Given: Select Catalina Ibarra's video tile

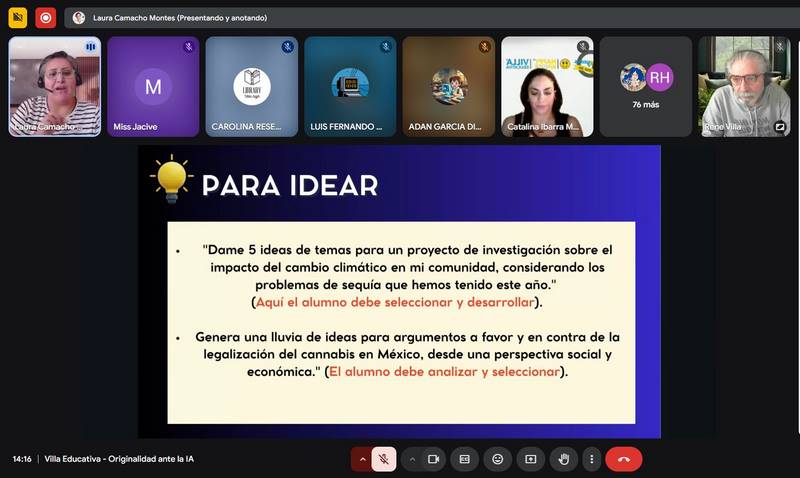Looking at the screenshot, I should pyautogui.click(x=547, y=86).
